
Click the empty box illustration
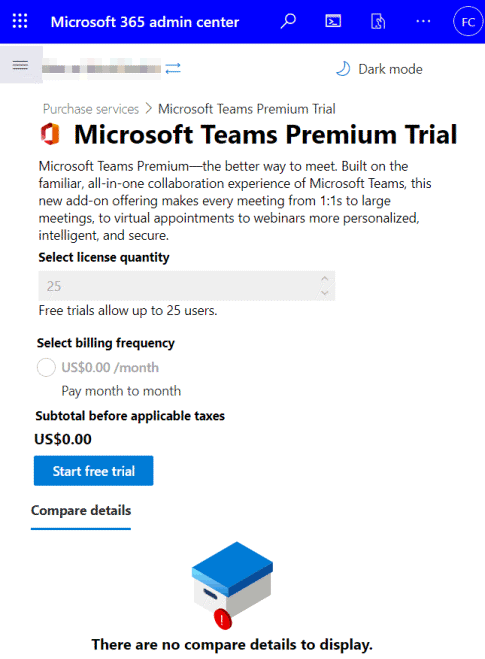coord(232,585)
